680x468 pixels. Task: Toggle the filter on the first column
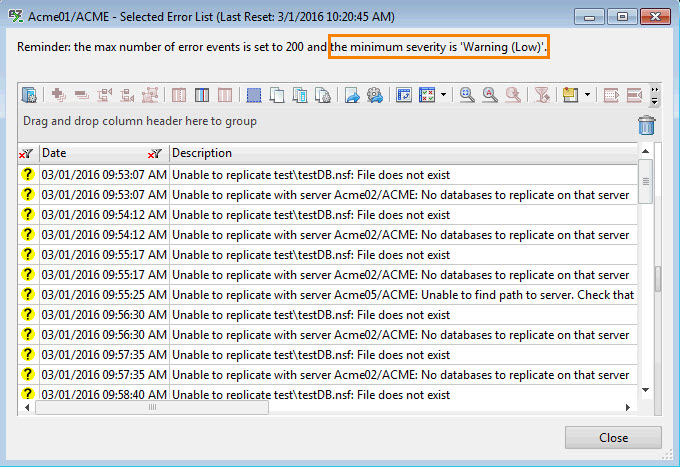click(27, 154)
